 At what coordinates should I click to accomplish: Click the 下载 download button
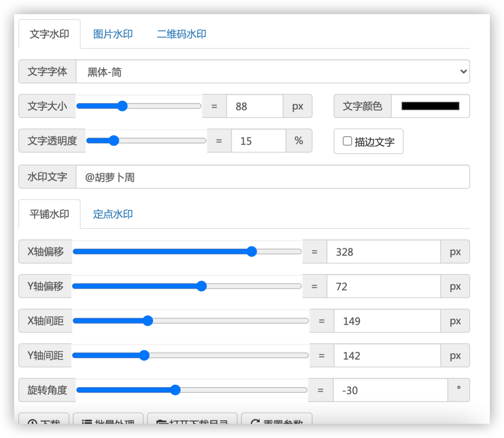click(x=44, y=419)
